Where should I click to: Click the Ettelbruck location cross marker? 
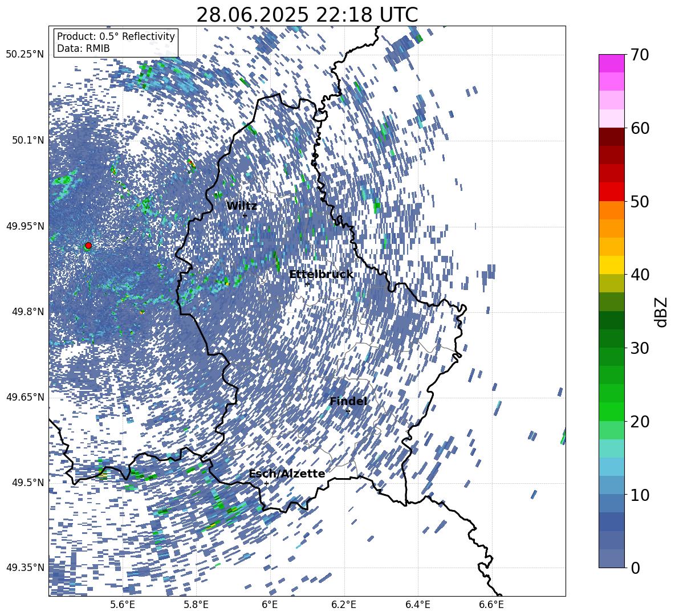pyautogui.click(x=307, y=284)
